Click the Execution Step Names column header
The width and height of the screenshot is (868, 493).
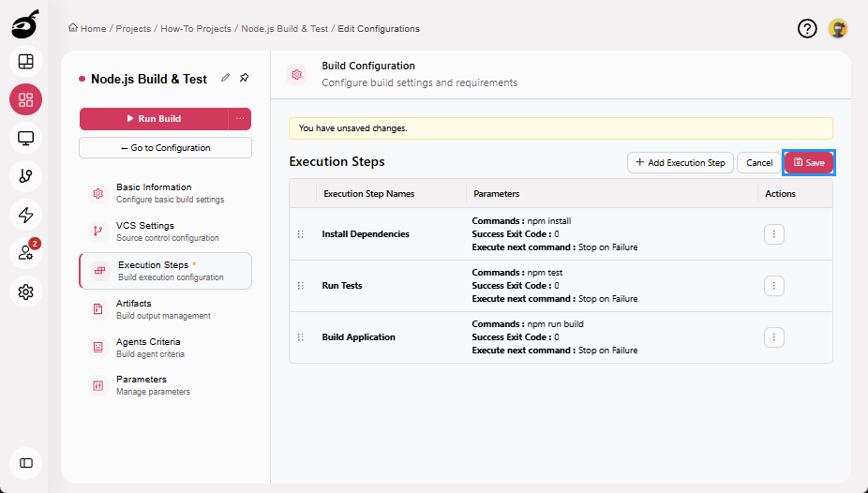coord(368,194)
